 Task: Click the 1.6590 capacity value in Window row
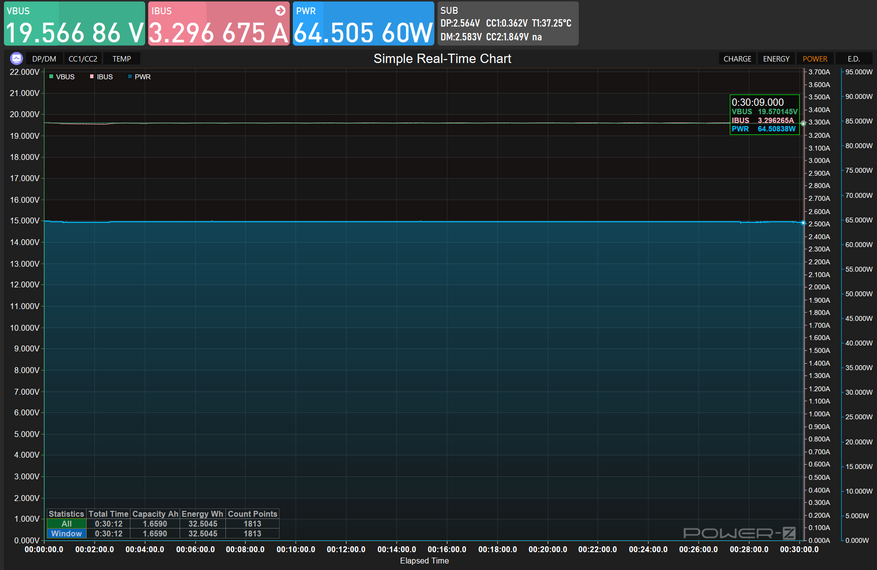point(155,534)
